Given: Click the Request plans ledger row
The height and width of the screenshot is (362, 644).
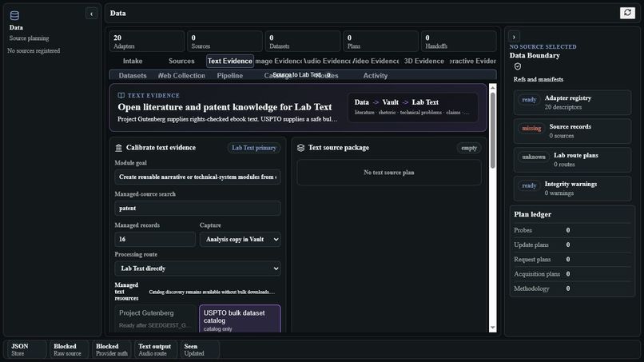Looking at the screenshot, I should 572,259.
